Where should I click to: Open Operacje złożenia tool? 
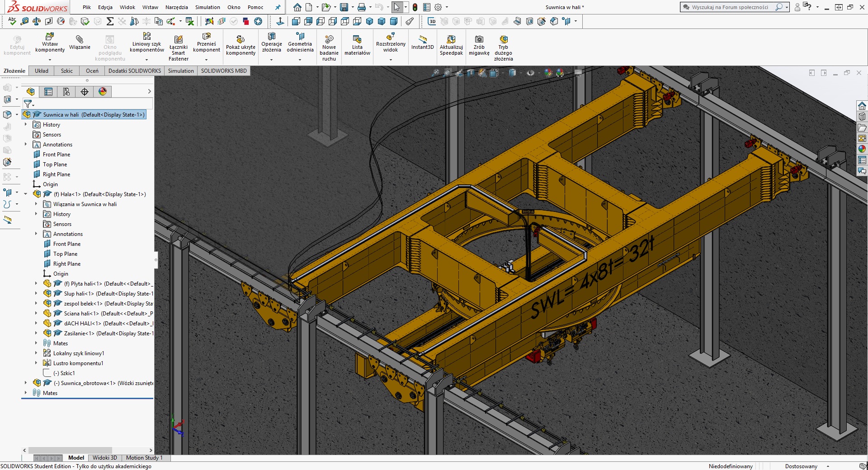click(272, 43)
